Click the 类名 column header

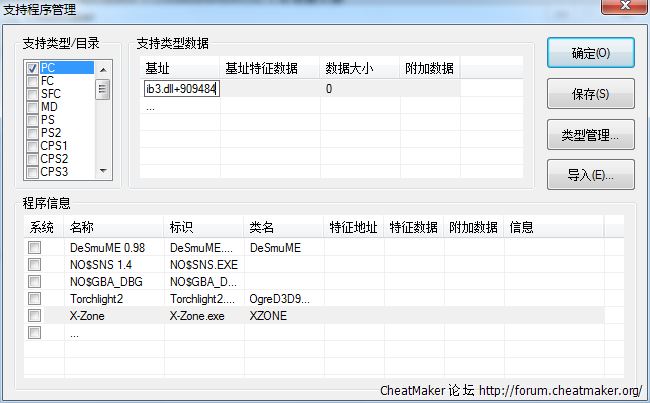coord(262,227)
